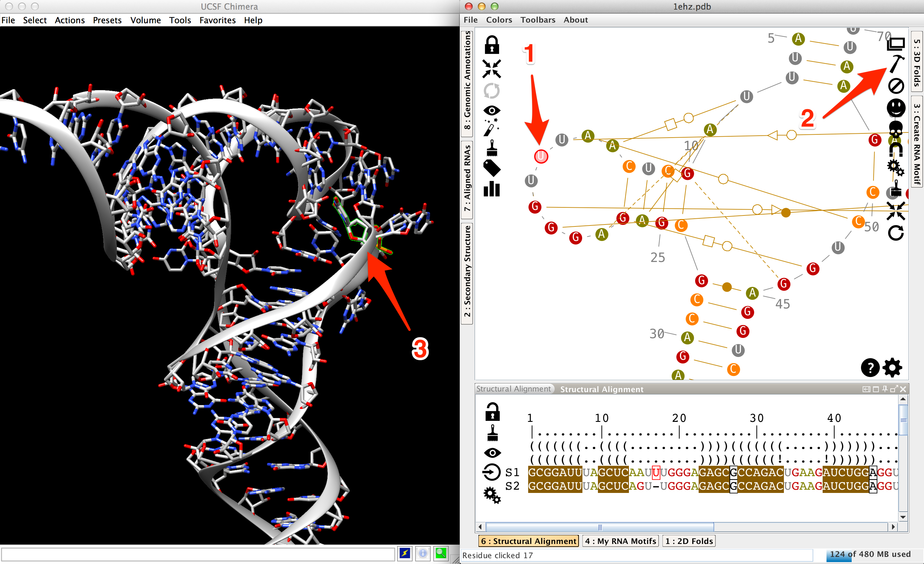
Task: Click the four inward arrows center icon, left toolbar
Action: point(492,69)
